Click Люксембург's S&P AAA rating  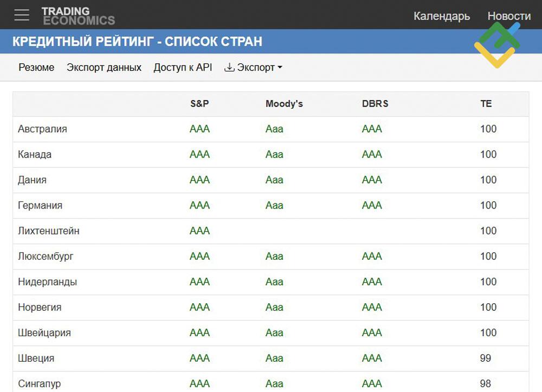coord(199,256)
